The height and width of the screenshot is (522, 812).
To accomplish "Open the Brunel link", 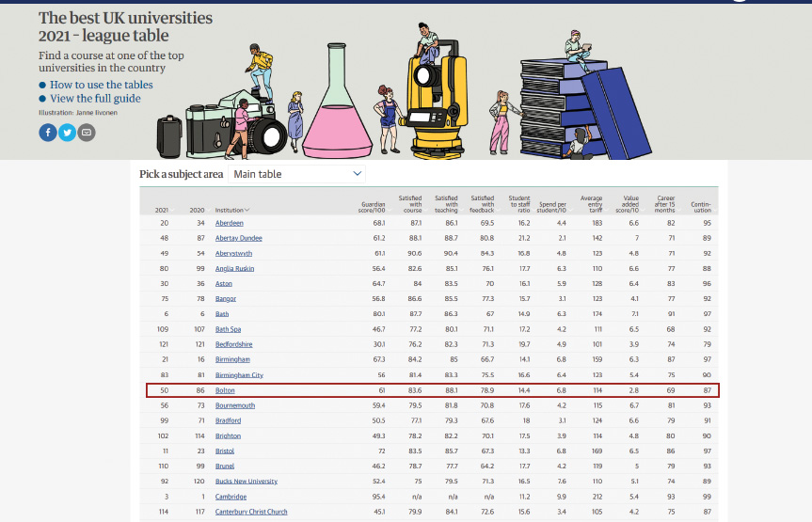I will pyautogui.click(x=225, y=467).
